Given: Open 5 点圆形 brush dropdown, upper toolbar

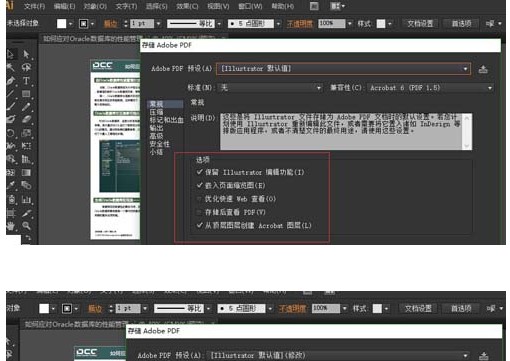Looking at the screenshot, I should click(x=278, y=24).
